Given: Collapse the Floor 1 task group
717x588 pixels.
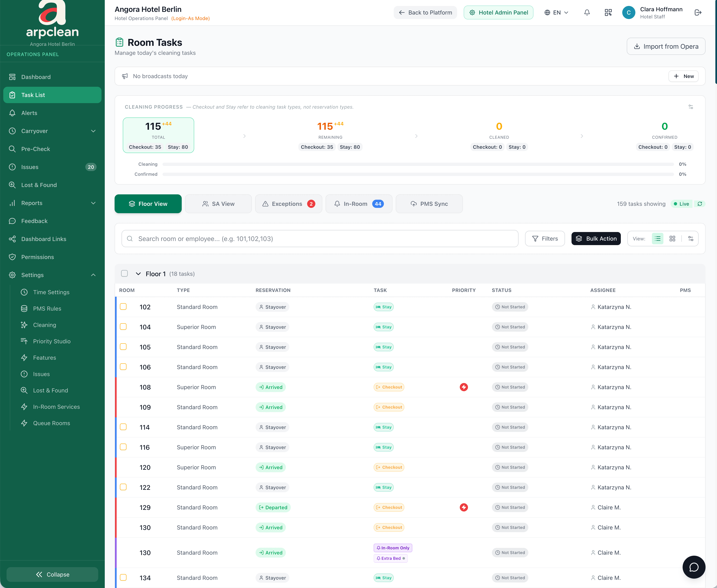Looking at the screenshot, I should pyautogui.click(x=138, y=273).
